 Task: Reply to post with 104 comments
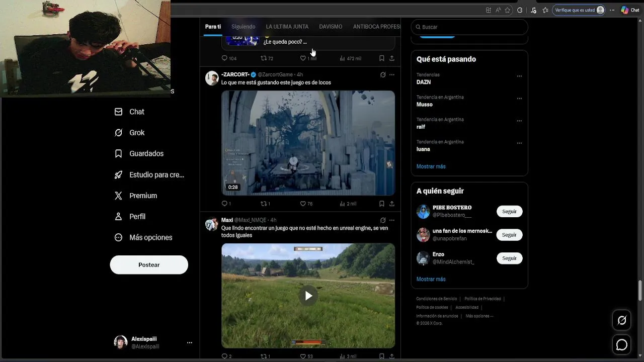coord(229,58)
